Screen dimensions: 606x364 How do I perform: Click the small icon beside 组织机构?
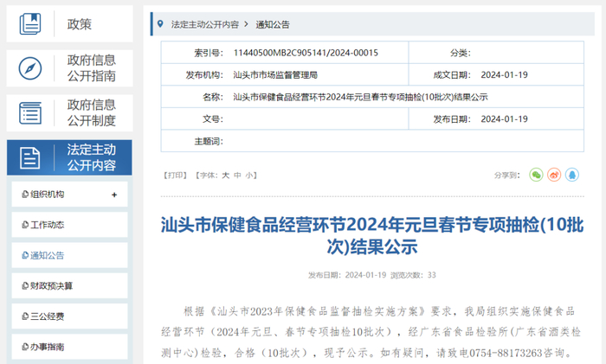[x=25, y=195]
